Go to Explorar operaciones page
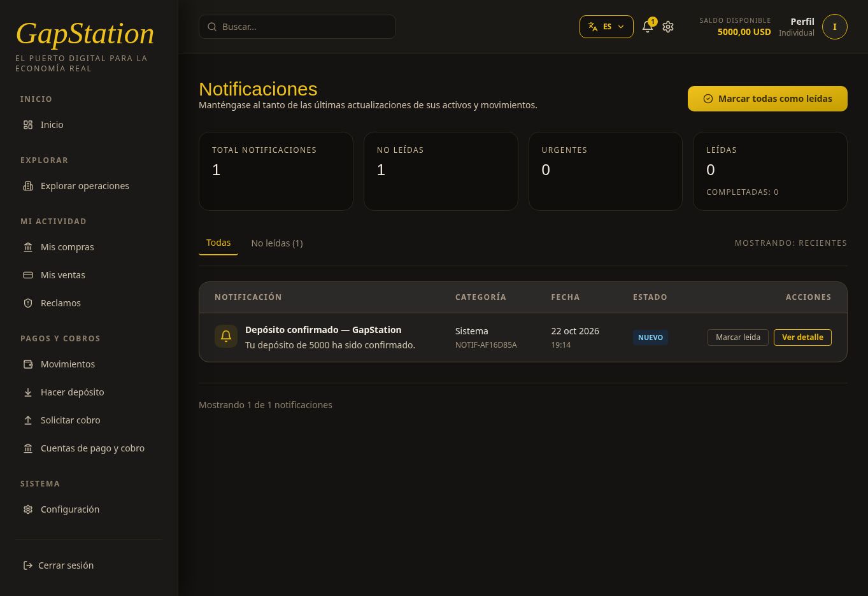The image size is (868, 596). click(x=85, y=186)
